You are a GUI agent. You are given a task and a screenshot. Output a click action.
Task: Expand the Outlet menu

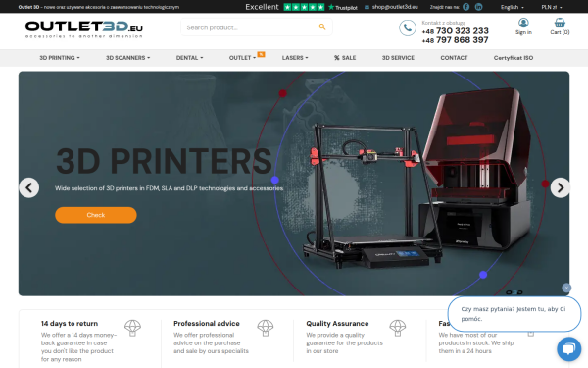242,58
